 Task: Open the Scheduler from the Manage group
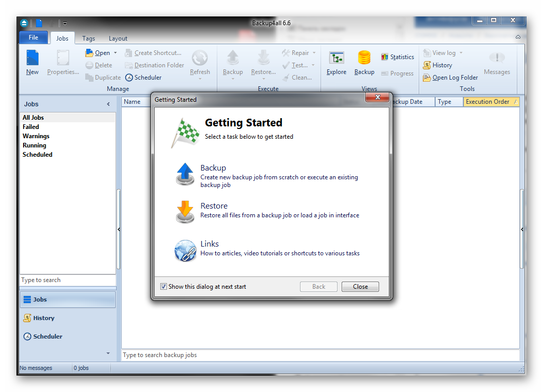pos(143,78)
